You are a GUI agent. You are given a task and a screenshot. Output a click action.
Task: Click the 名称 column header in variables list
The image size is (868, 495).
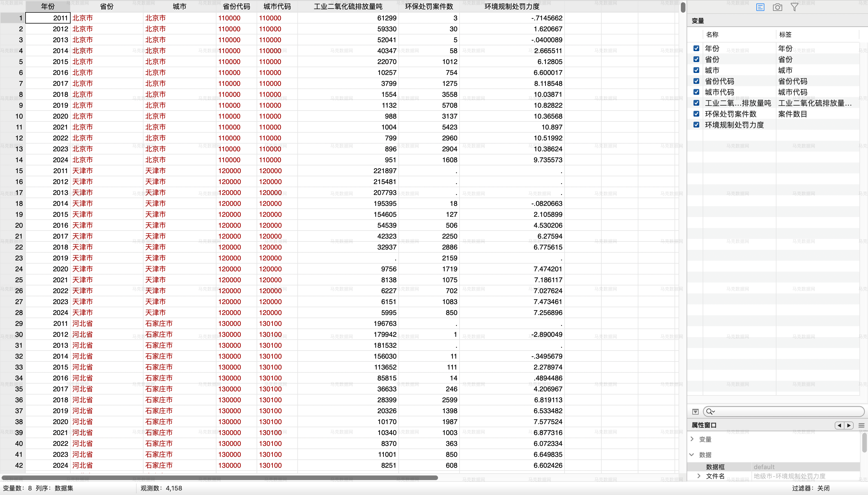712,34
